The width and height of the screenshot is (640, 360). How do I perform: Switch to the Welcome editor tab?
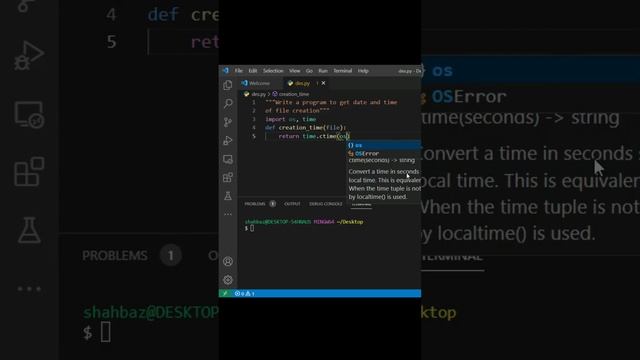coord(256,83)
